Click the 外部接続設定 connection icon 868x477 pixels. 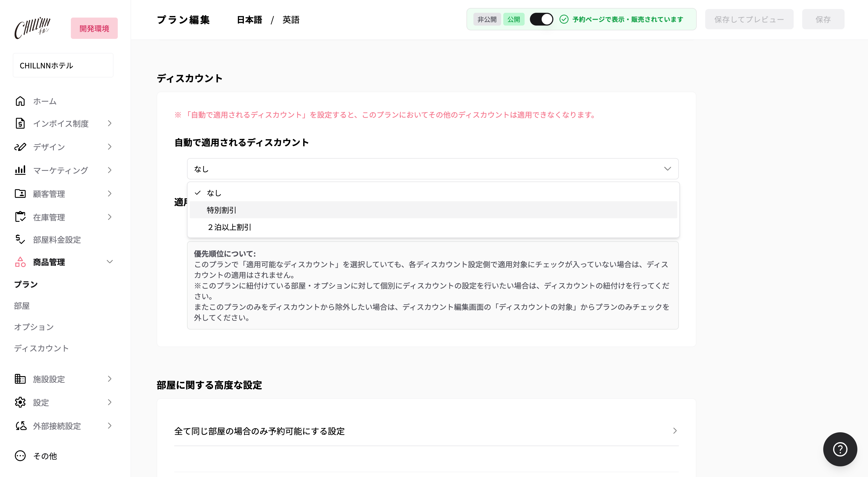(21, 426)
